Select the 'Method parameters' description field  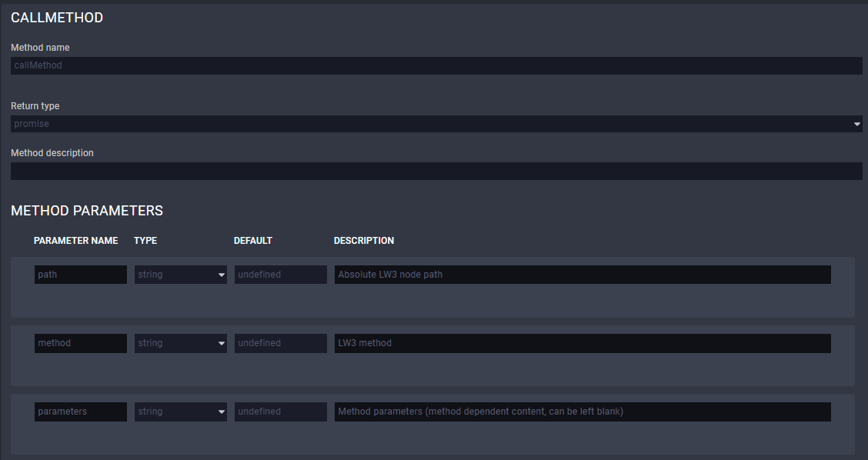(582, 412)
